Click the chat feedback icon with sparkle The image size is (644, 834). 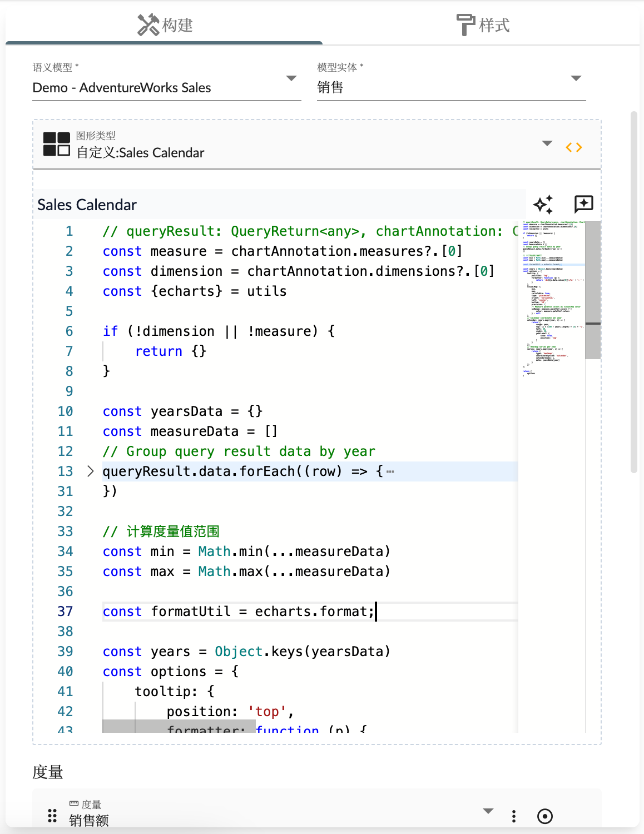pos(583,204)
